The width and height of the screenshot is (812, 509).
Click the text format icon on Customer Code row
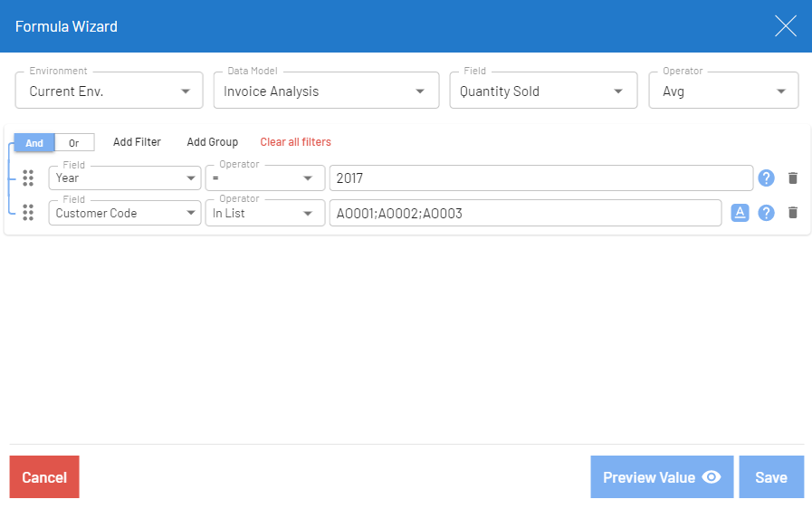(740, 213)
